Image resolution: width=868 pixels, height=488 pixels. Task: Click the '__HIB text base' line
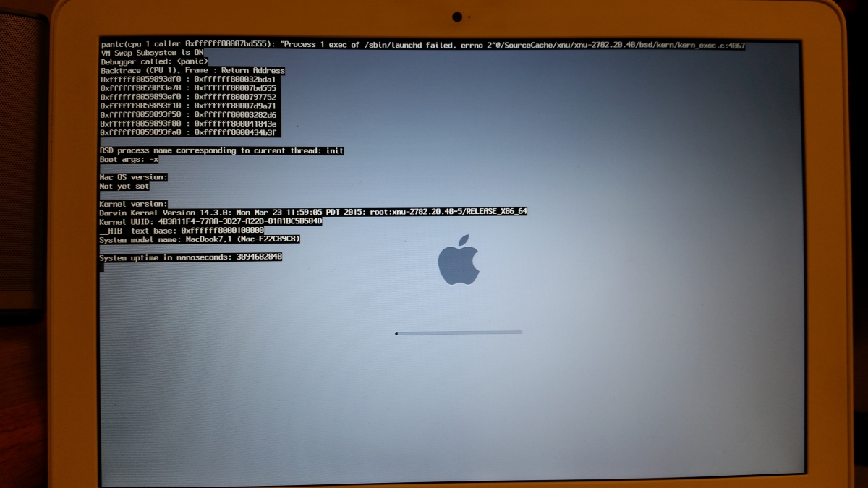[182, 230]
